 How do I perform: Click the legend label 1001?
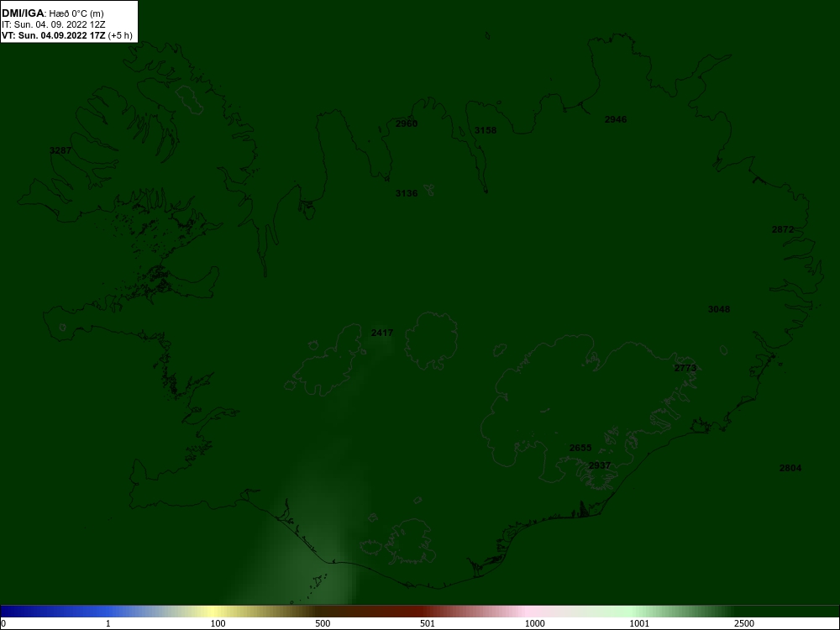click(639, 623)
